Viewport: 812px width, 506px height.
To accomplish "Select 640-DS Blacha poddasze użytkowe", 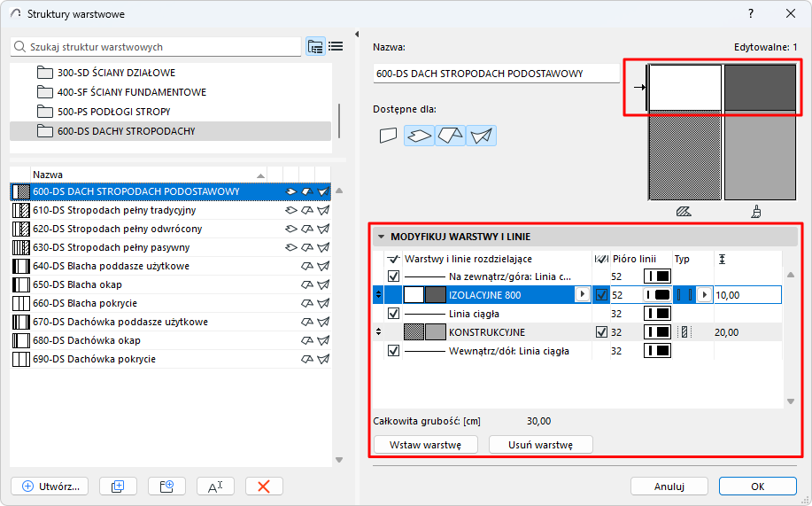I will [170, 266].
